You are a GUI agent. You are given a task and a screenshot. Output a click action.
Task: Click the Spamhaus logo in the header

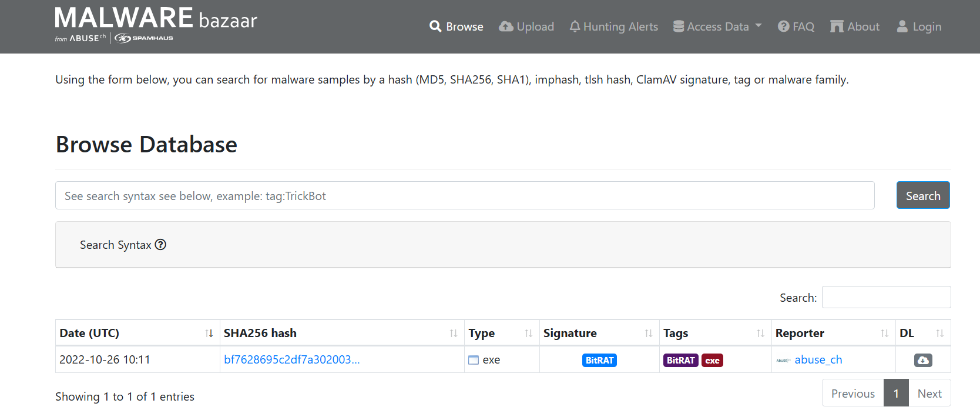(x=144, y=38)
